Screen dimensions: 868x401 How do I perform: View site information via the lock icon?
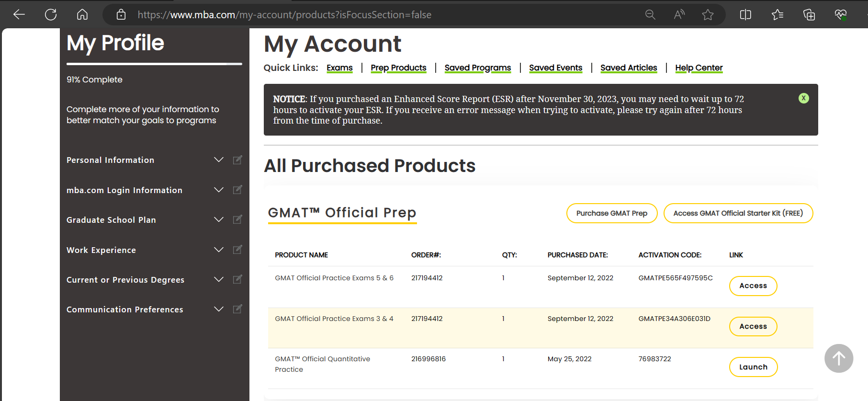pos(121,15)
